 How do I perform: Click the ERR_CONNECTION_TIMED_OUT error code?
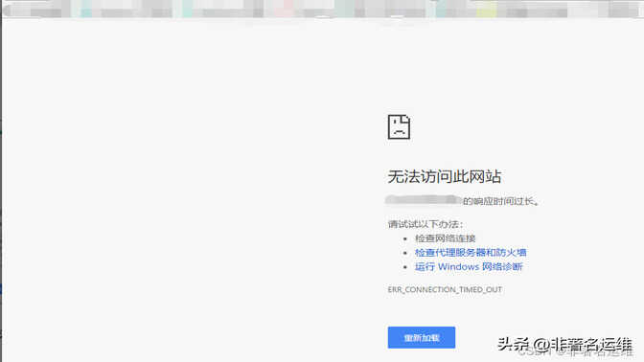pyautogui.click(x=445, y=290)
